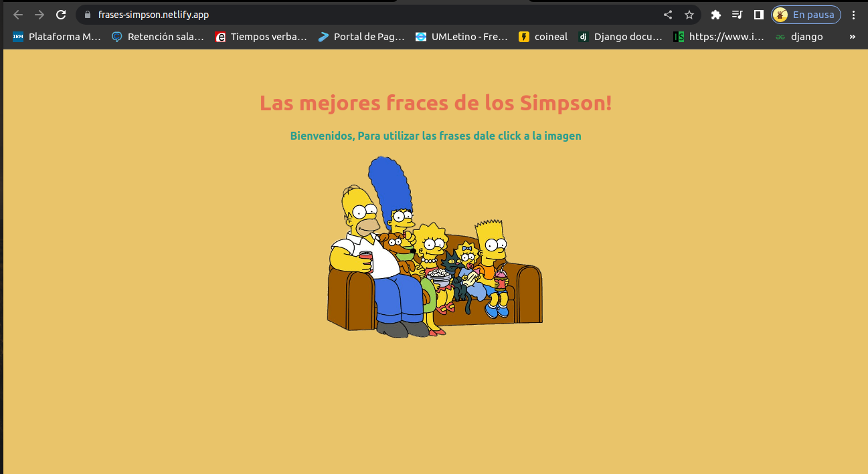
Task: Click the Simpsons family couch image
Action: (x=435, y=247)
